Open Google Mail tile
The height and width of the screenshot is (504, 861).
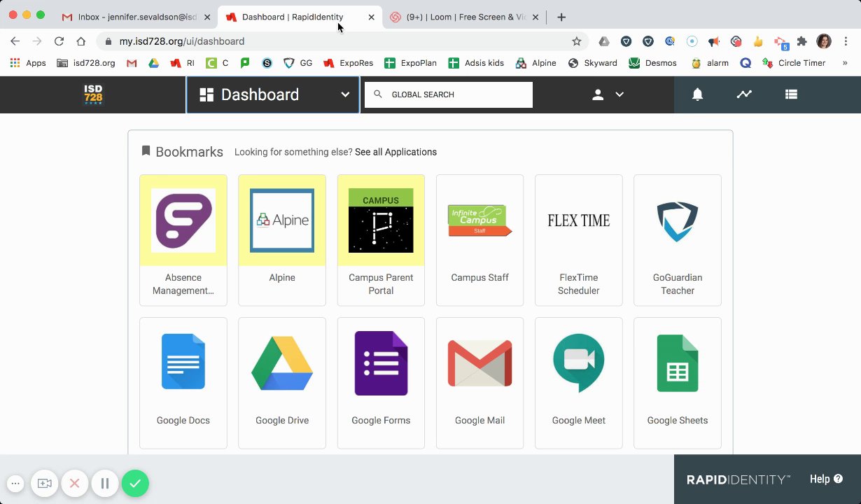click(x=479, y=383)
